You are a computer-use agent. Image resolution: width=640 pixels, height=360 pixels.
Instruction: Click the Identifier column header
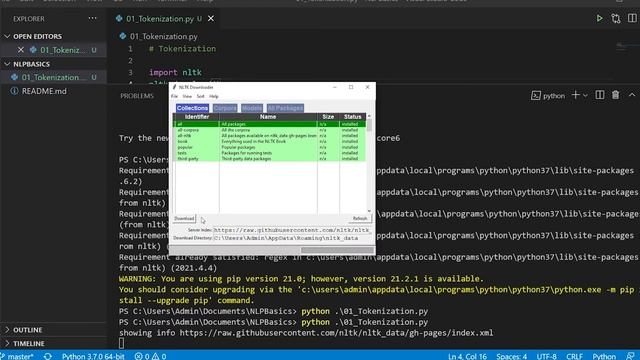coord(197,117)
